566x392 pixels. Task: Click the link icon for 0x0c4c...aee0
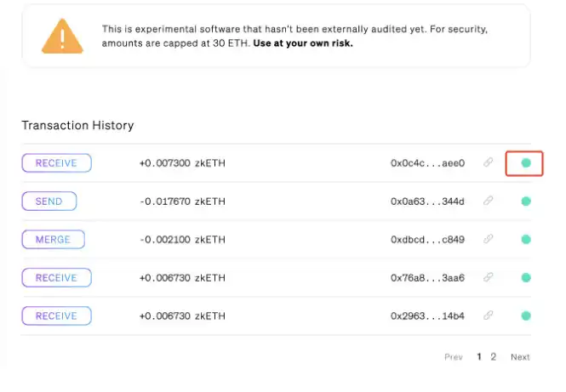pos(489,163)
